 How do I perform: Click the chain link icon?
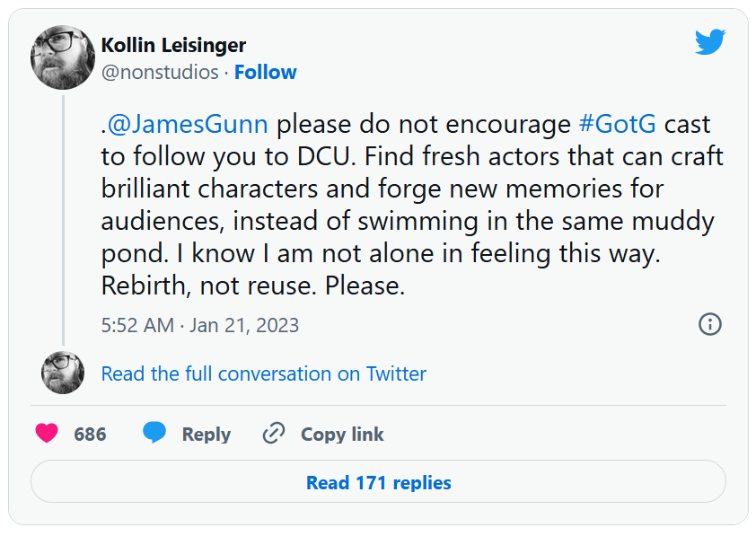[273, 435]
